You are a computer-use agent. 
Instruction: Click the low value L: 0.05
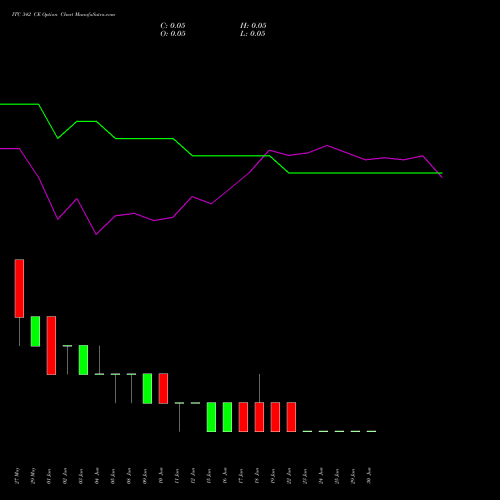(253, 34)
